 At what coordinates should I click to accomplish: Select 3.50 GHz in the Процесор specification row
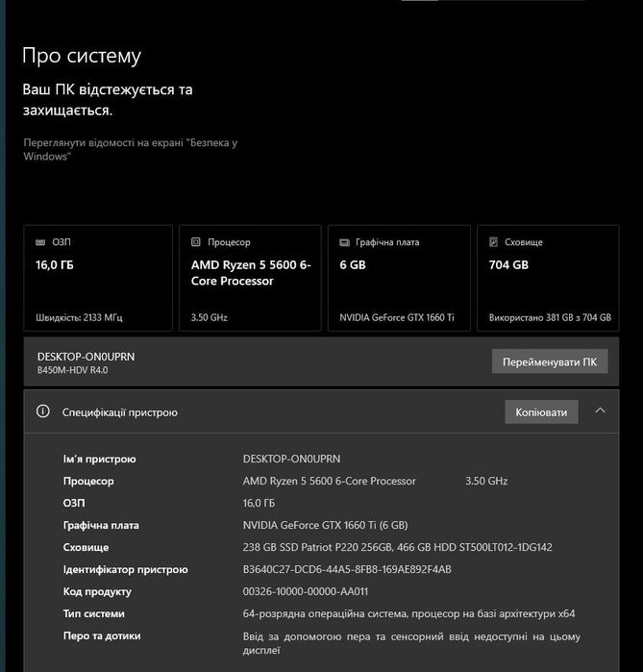coord(486,481)
